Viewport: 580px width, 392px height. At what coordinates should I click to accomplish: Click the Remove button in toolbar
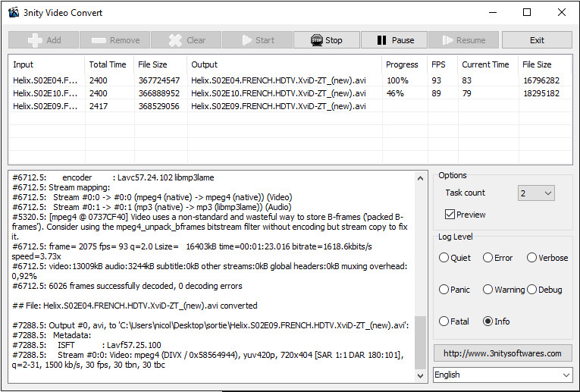coord(115,40)
